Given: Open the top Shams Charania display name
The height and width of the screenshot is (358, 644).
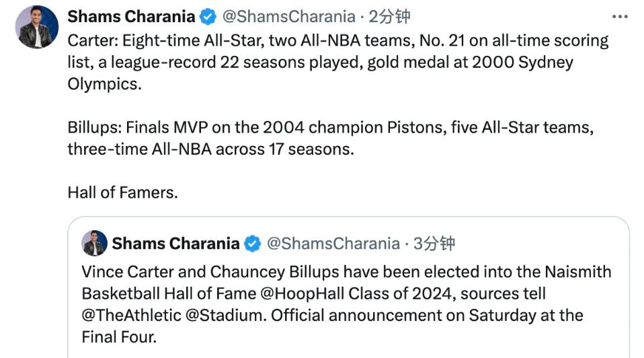Looking at the screenshot, I should pos(131,17).
